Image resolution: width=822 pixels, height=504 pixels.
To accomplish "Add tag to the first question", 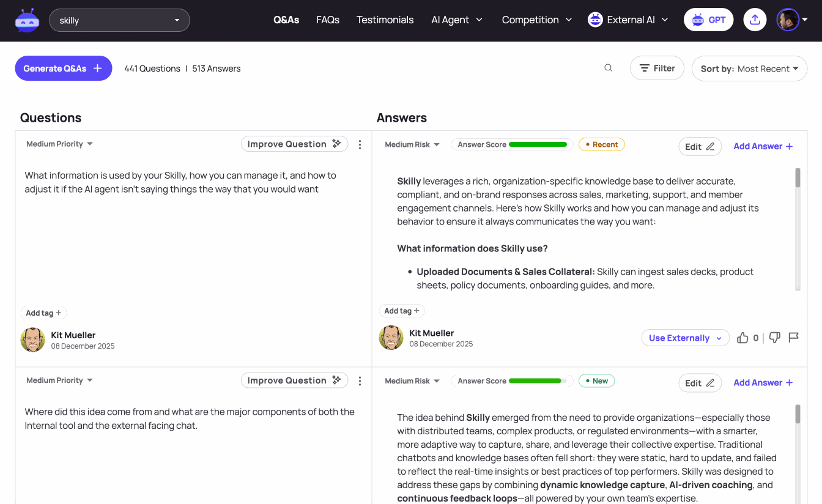I will [x=43, y=313].
